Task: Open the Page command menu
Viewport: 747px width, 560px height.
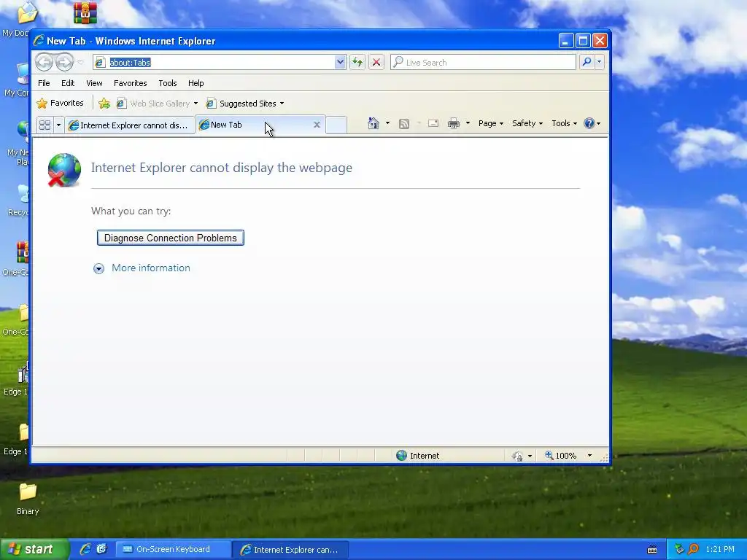Action: pos(491,123)
